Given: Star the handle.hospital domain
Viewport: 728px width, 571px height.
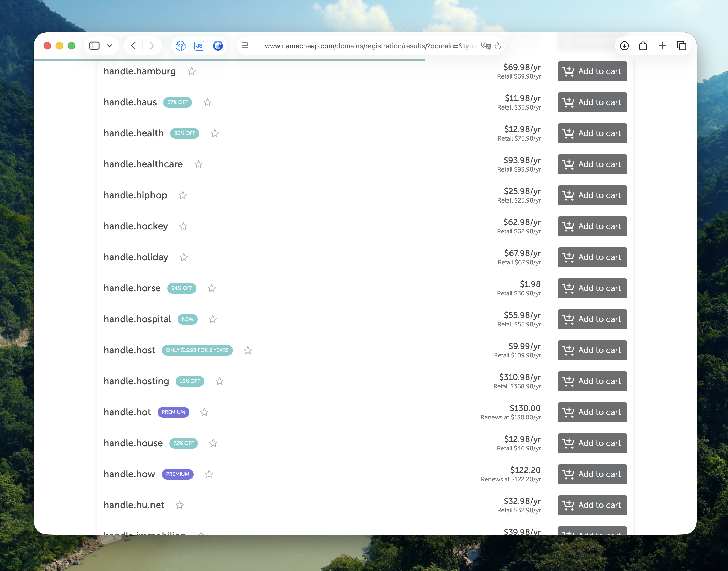Looking at the screenshot, I should tap(212, 319).
